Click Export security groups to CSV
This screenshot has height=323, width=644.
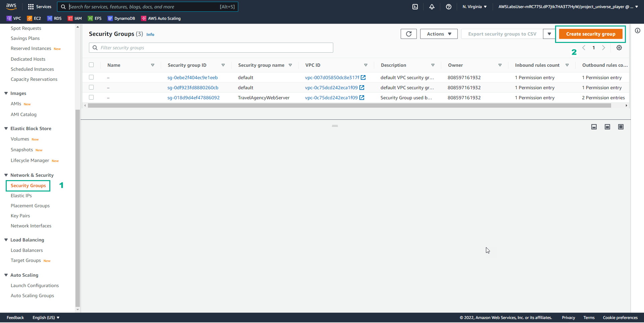(x=502, y=34)
